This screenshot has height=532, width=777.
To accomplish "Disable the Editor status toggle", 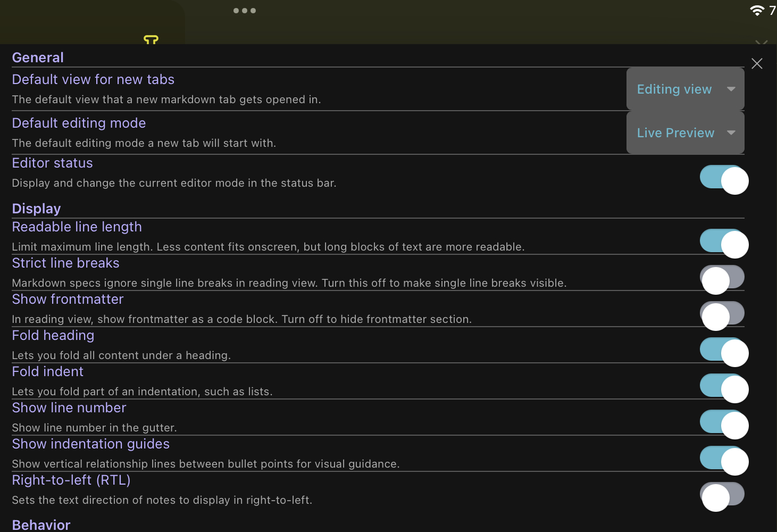I will click(724, 180).
